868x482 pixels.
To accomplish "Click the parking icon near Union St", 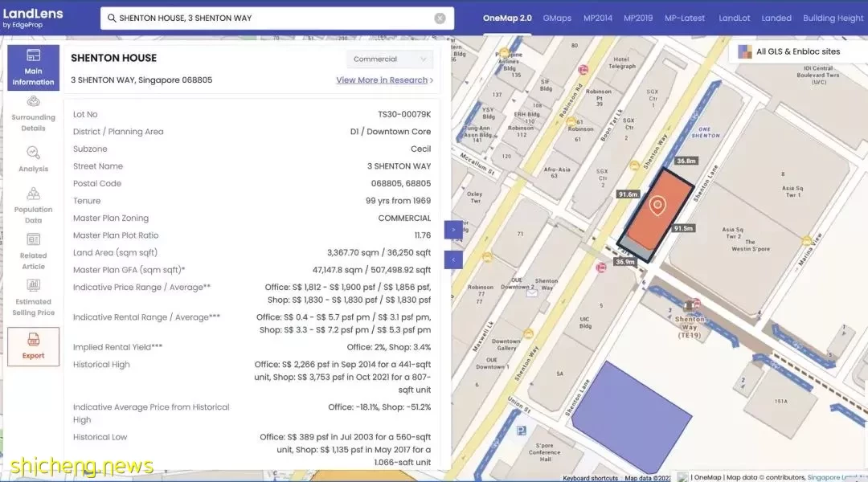I will coord(522,431).
